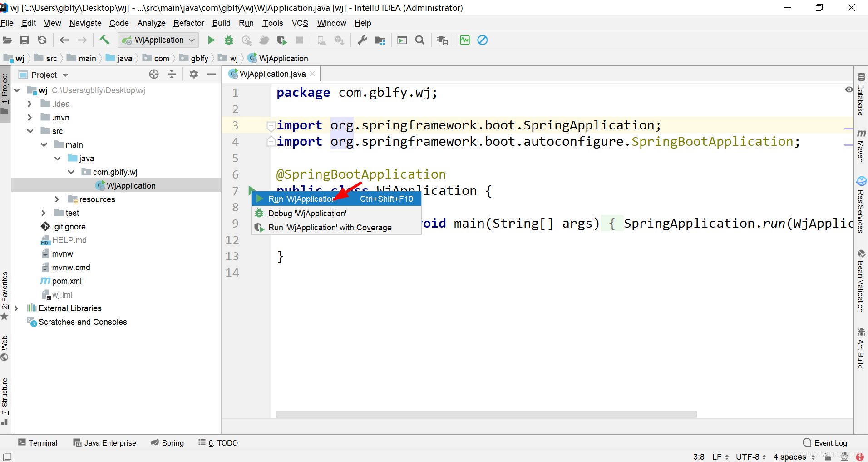Expand the .mvn folder
Screen dimensions: 868x462
click(30, 118)
